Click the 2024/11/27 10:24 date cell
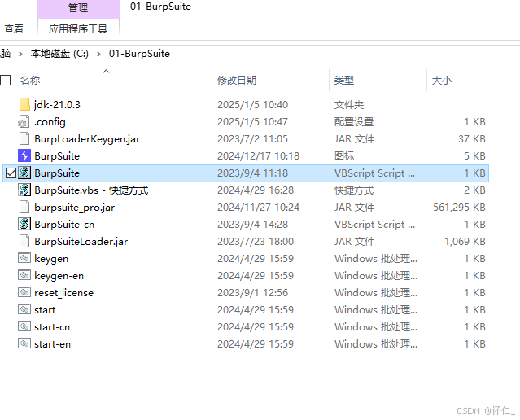Image resolution: width=520 pixels, height=420 pixels. pyautogui.click(x=258, y=208)
